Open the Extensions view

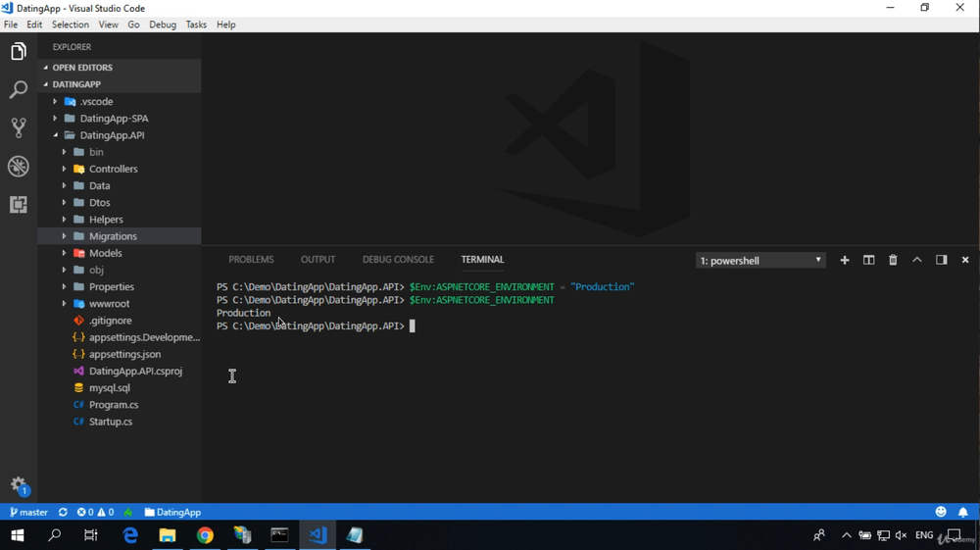pyautogui.click(x=18, y=204)
